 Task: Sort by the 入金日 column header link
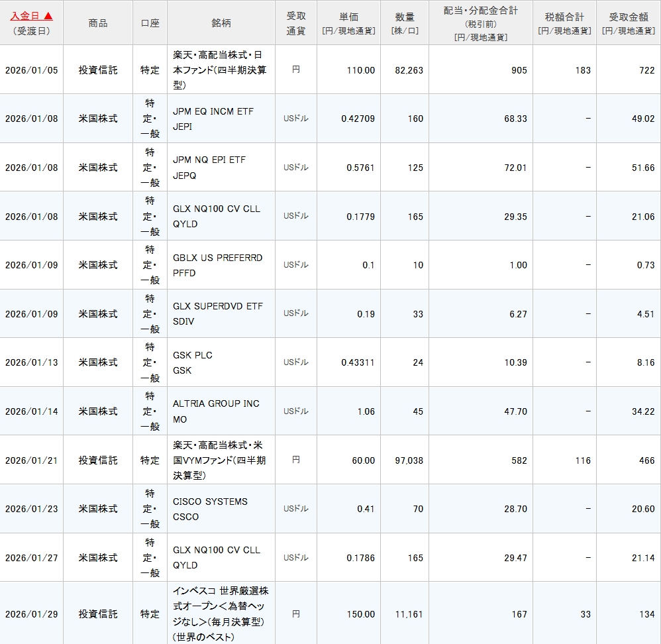tap(31, 16)
